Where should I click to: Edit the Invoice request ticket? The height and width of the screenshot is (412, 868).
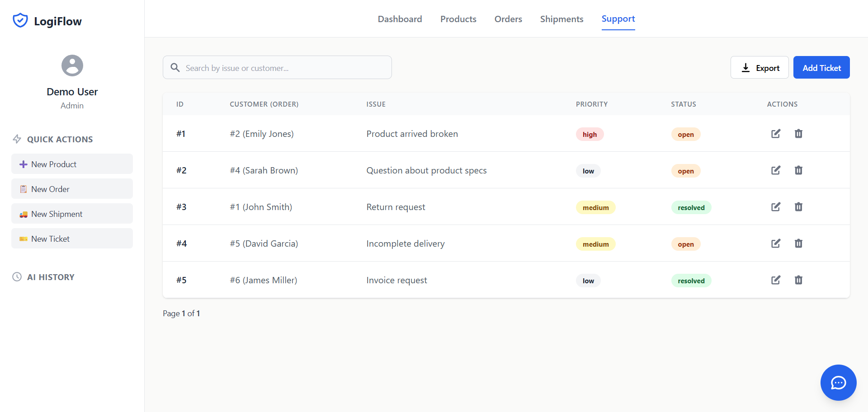(775, 280)
